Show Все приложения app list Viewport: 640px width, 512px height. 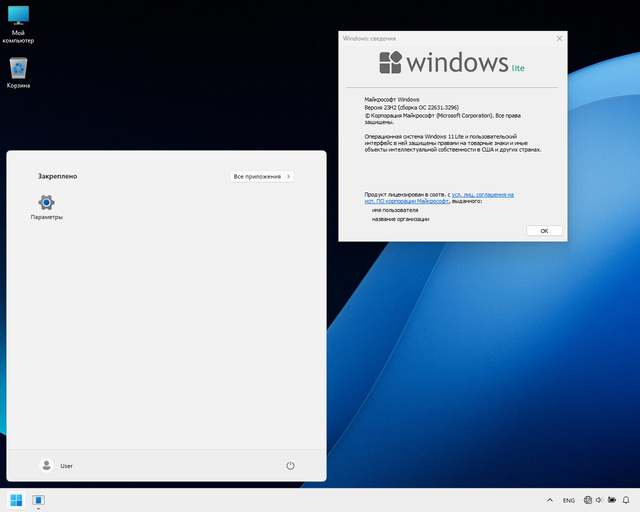(262, 176)
